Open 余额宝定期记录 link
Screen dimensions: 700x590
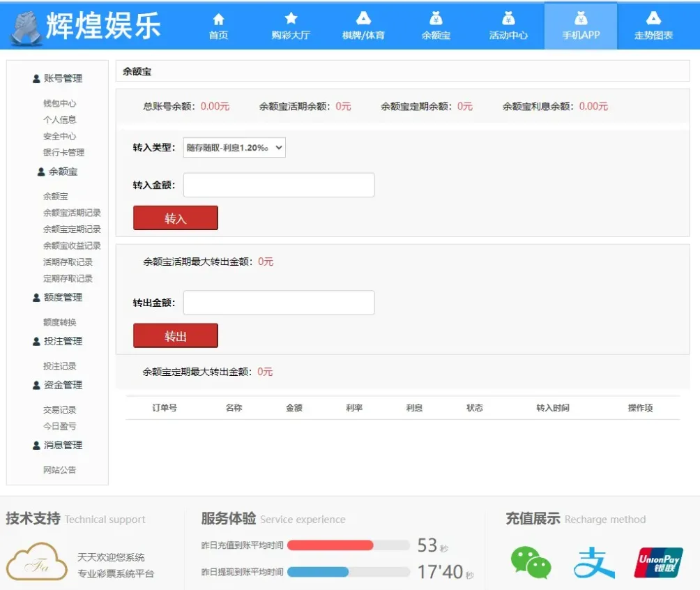(72, 229)
